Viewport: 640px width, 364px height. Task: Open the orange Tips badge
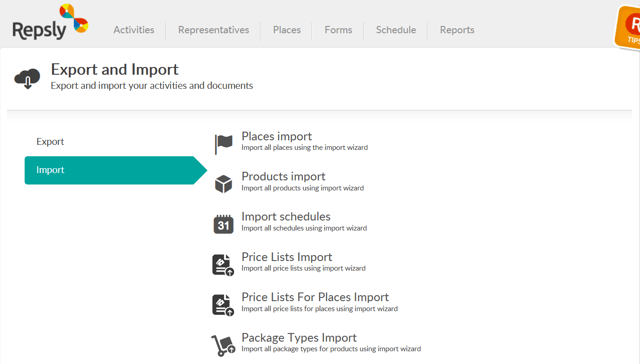pyautogui.click(x=628, y=27)
